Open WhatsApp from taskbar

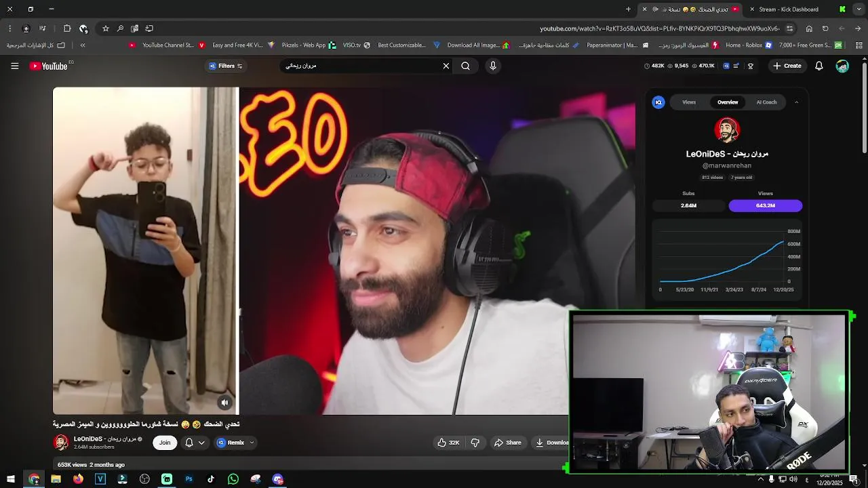point(233,479)
